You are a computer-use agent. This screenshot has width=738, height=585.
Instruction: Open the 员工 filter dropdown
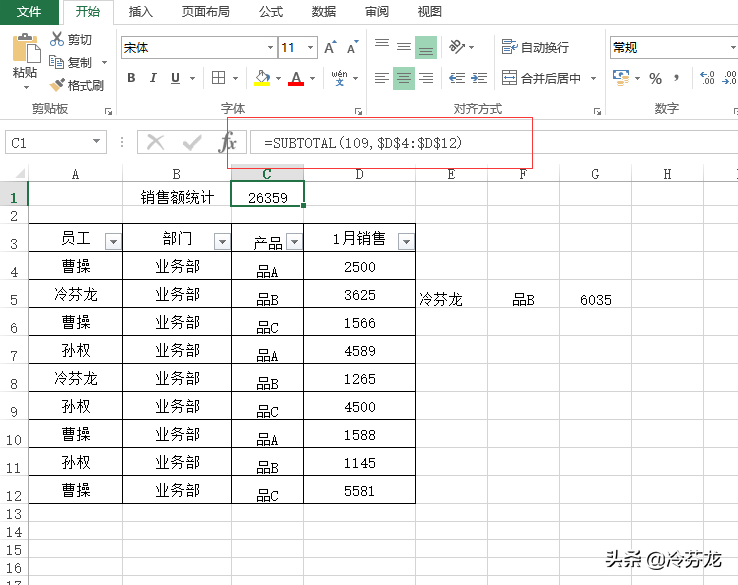click(x=113, y=242)
